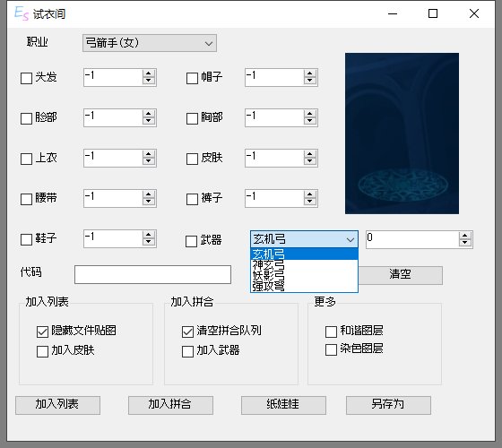502x448 pixels.
Task: Increase the 皮肤 value with up arrow
Action: 309,154
